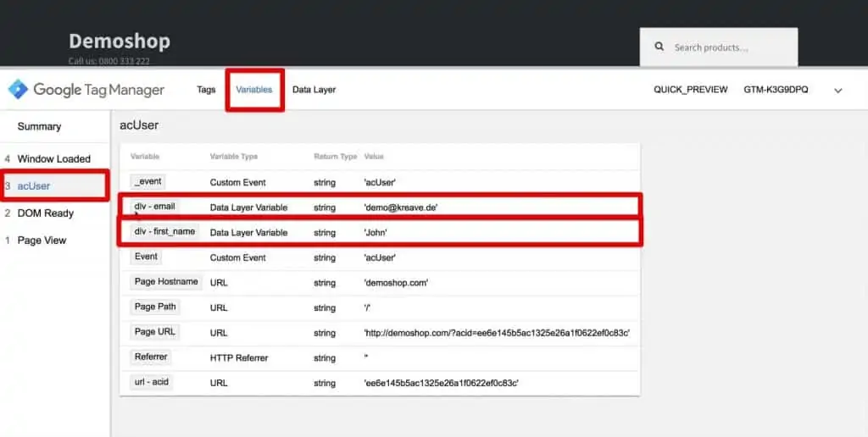Screen dimensions: 868x437
Task: Click the QUICK_PREVIEW label
Action: click(x=690, y=90)
